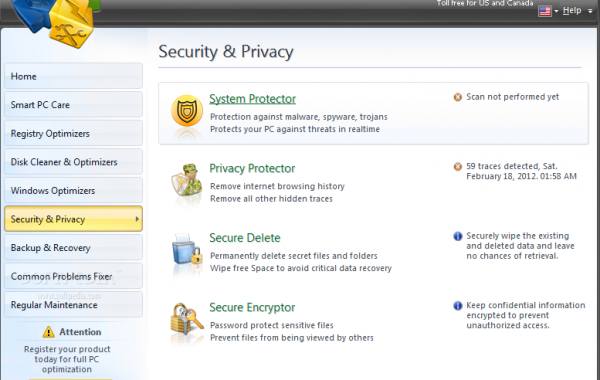Click the 59 traces detected status icon
The width and height of the screenshot is (600, 380).
(458, 166)
